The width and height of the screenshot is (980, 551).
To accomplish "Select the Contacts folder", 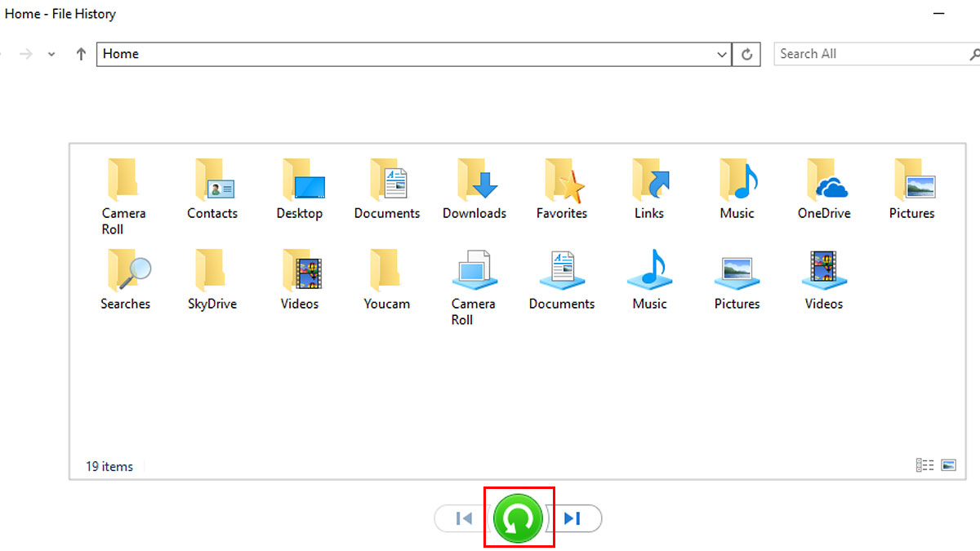I will pos(212,189).
